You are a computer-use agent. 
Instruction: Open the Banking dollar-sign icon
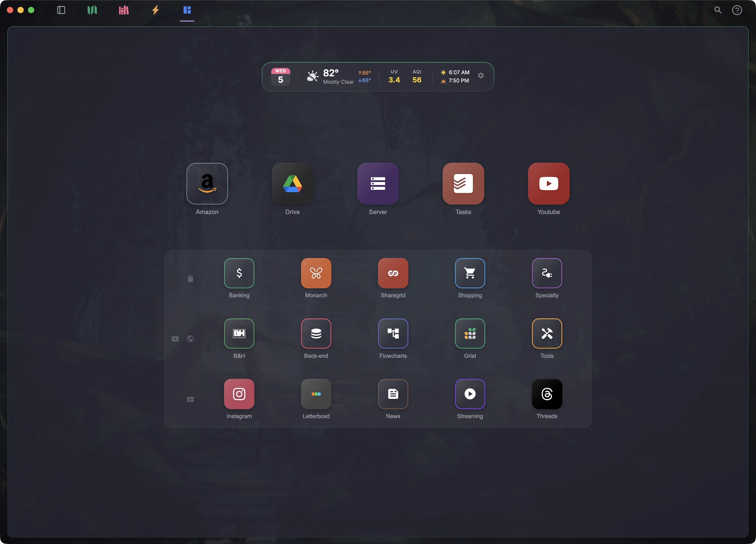point(239,273)
